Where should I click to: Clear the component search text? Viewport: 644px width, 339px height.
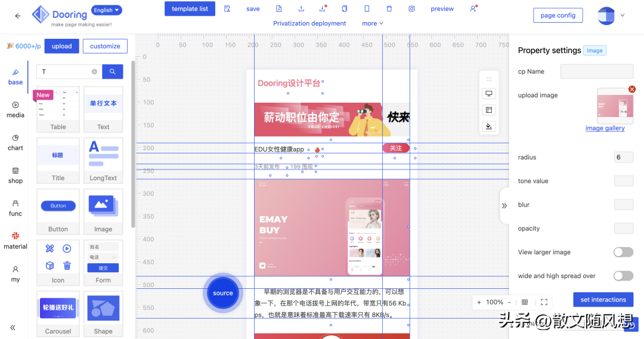pos(94,72)
